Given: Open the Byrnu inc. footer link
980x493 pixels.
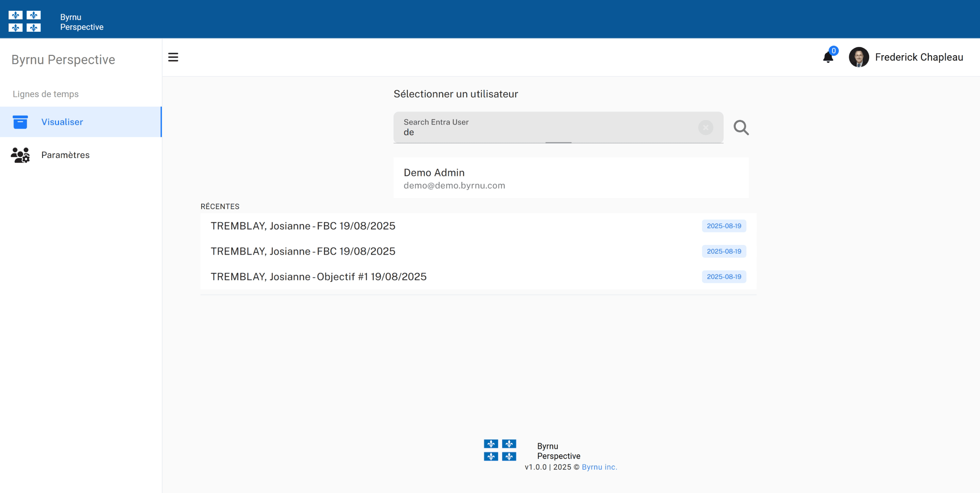Looking at the screenshot, I should coord(599,467).
